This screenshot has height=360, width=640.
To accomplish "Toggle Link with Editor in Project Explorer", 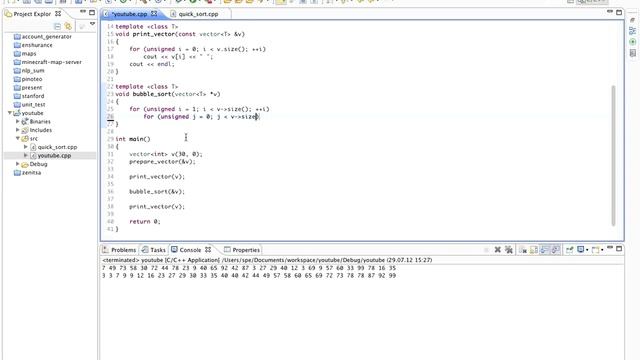I will pyautogui.click(x=68, y=27).
